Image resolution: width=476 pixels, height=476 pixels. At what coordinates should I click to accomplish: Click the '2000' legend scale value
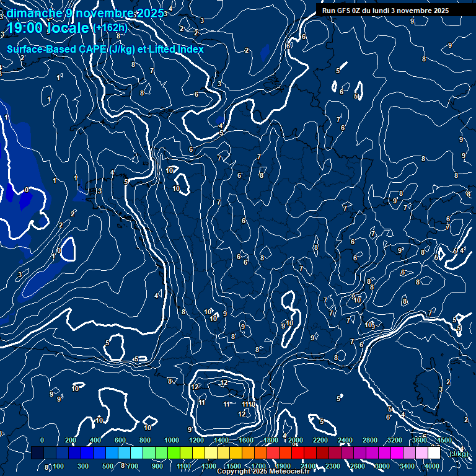(296, 440)
